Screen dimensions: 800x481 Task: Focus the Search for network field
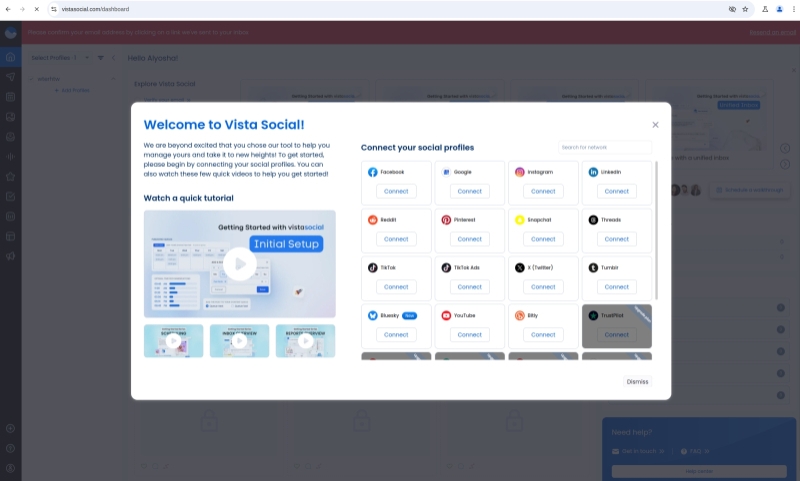(x=604, y=147)
